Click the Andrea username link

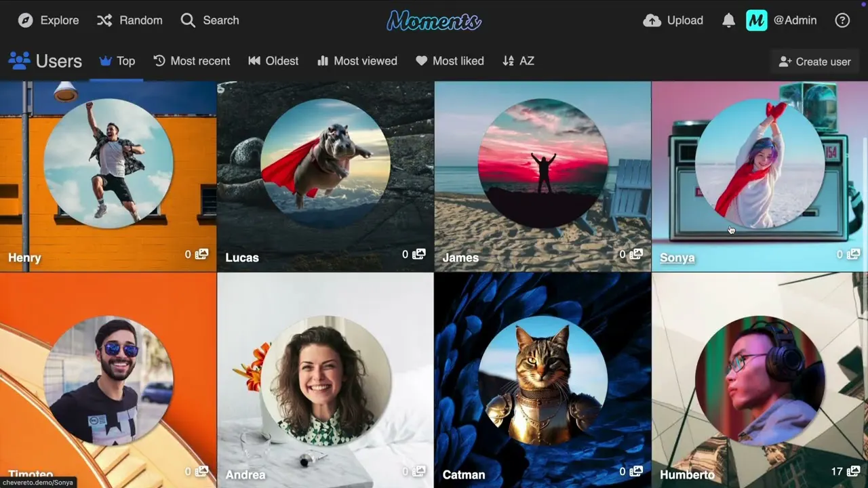point(245,474)
